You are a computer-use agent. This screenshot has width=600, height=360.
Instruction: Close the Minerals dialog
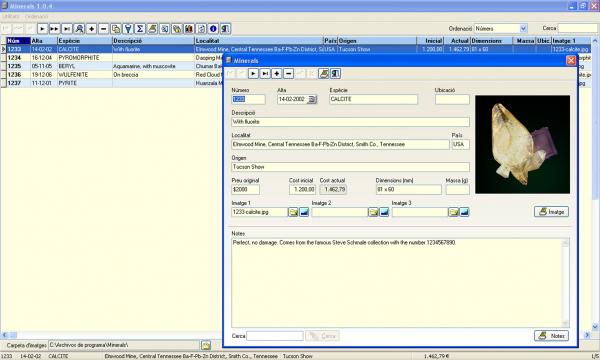pos(571,60)
